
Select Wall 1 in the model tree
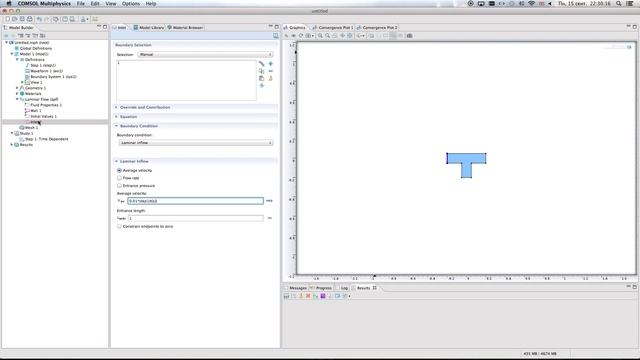coord(36,111)
